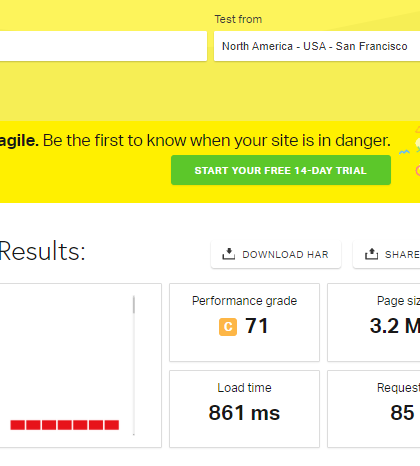Viewport: 420px width, 466px height.
Task: Select the Requests count 85
Action: (x=402, y=413)
